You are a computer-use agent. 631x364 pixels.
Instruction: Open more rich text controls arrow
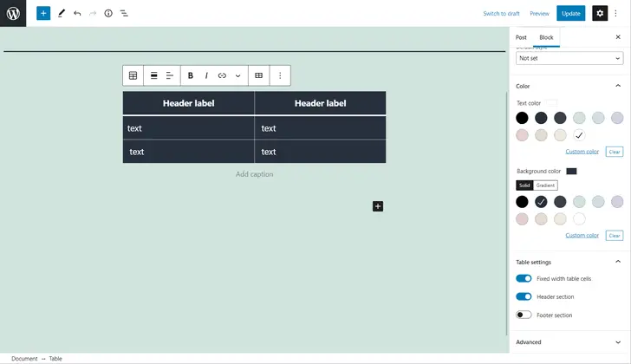(x=237, y=75)
